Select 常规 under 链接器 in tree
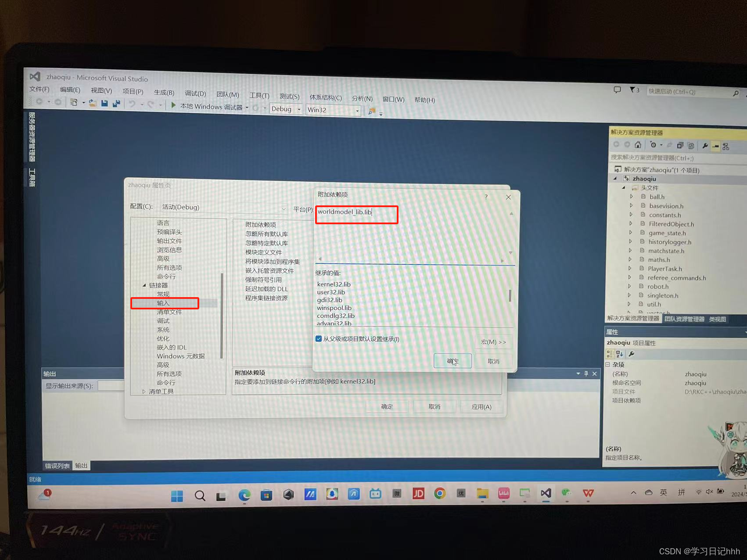 163,294
